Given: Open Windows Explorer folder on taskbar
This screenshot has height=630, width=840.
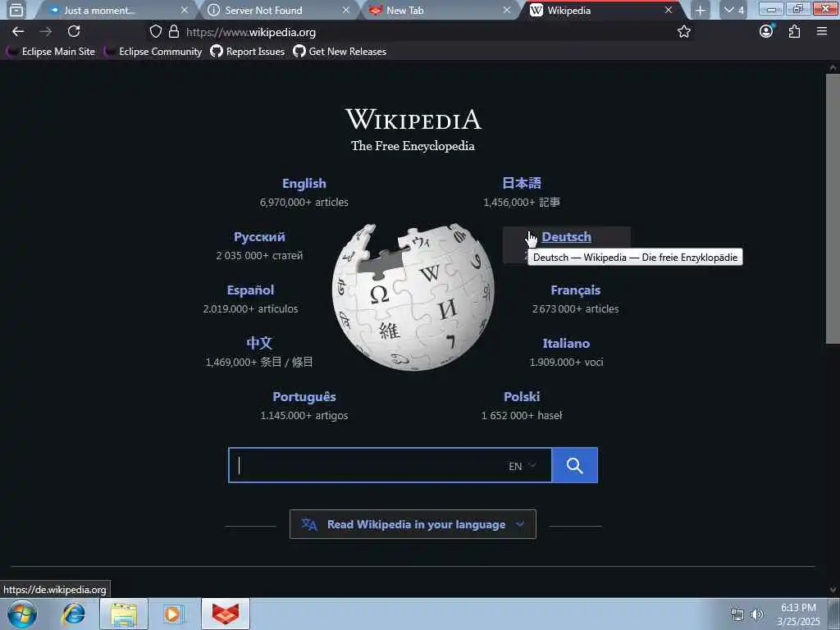Looking at the screenshot, I should 124,614.
